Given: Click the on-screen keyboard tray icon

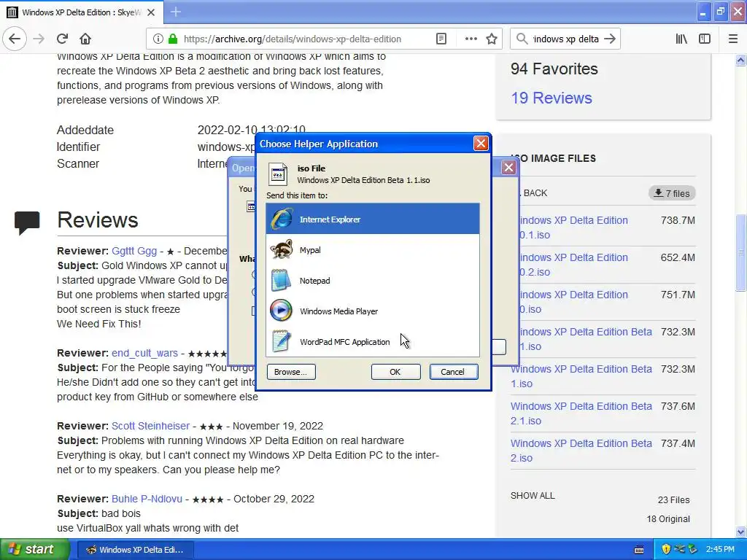Looking at the screenshot, I should [639, 550].
